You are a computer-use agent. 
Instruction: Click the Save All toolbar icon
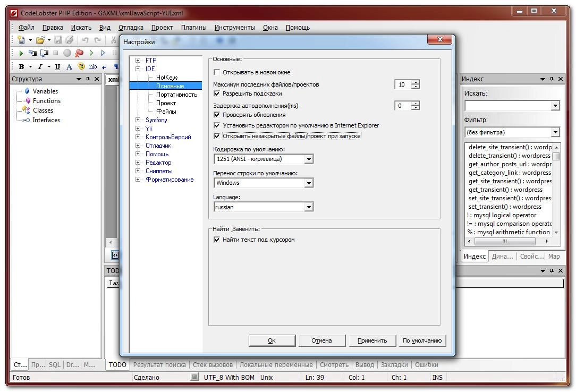[x=69, y=40]
